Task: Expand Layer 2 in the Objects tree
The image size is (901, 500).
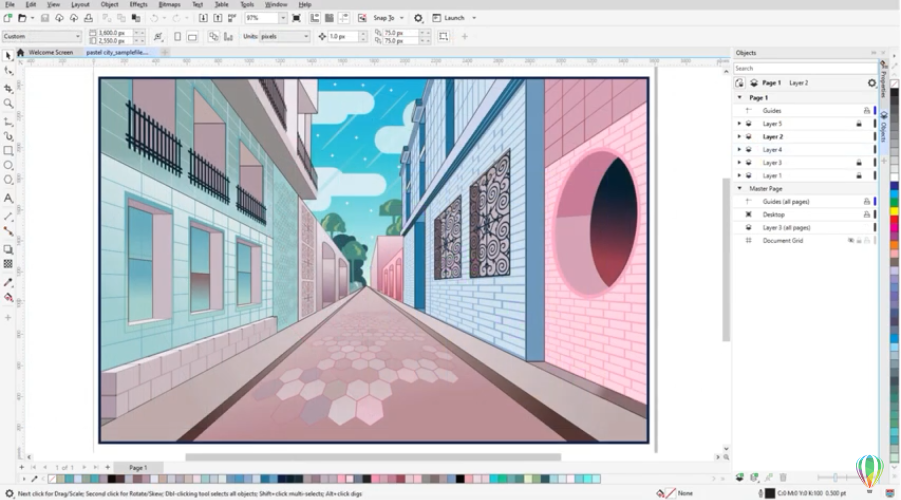Action: [740, 137]
